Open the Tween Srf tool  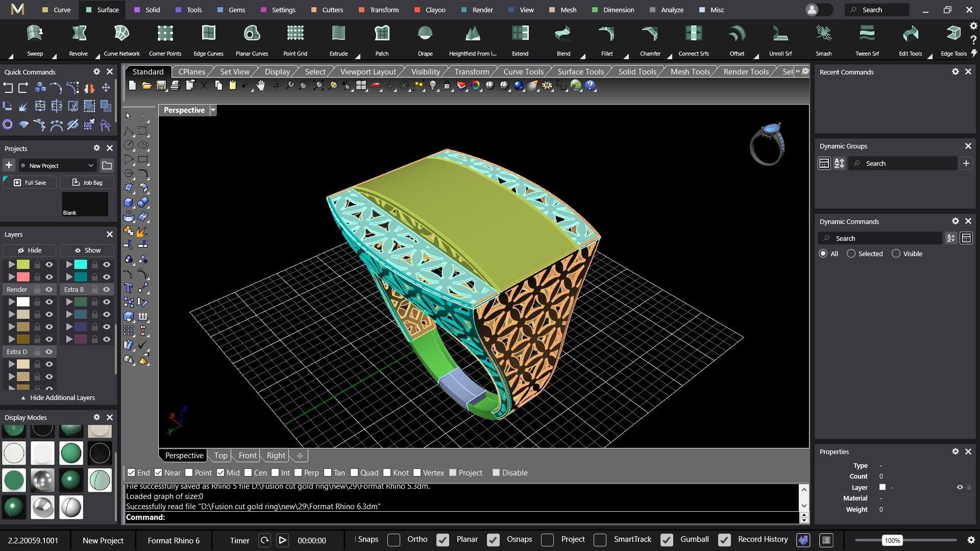point(867,34)
